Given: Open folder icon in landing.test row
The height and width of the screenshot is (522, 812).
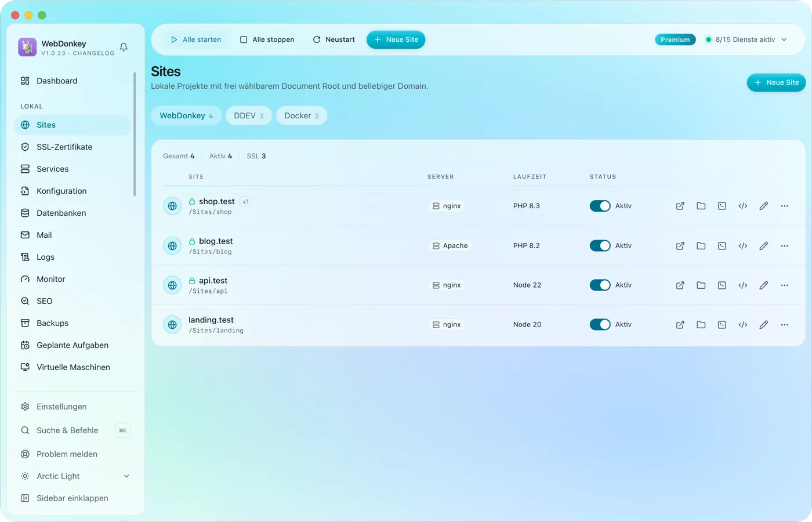Looking at the screenshot, I should [x=701, y=325].
